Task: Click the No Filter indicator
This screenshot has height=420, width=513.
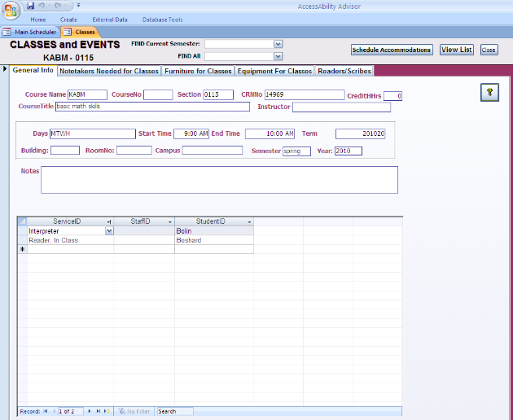Action: 134,411
